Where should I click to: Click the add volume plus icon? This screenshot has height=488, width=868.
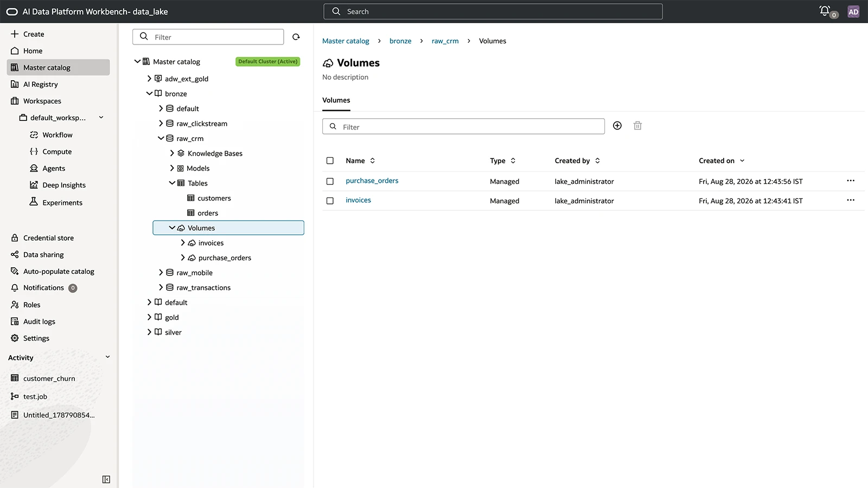click(617, 126)
